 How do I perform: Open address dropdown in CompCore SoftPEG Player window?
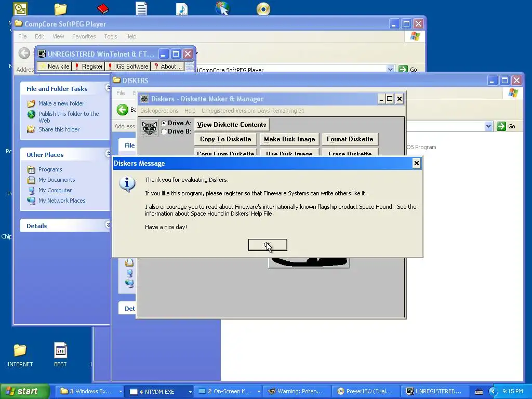click(x=390, y=69)
